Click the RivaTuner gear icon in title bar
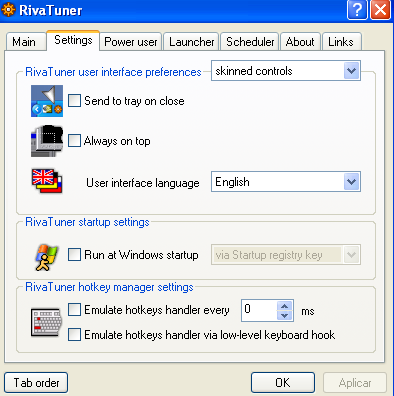The width and height of the screenshot is (394, 396). [8, 10]
